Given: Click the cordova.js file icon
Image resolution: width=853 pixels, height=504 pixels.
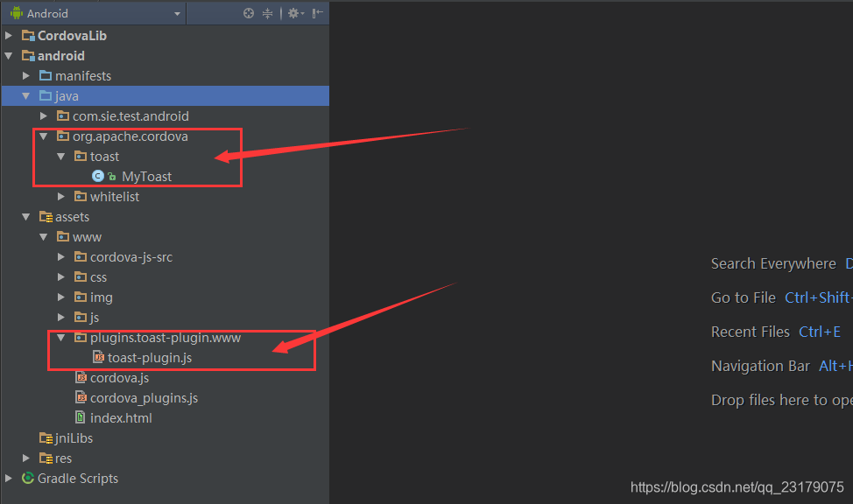Looking at the screenshot, I should (x=81, y=377).
